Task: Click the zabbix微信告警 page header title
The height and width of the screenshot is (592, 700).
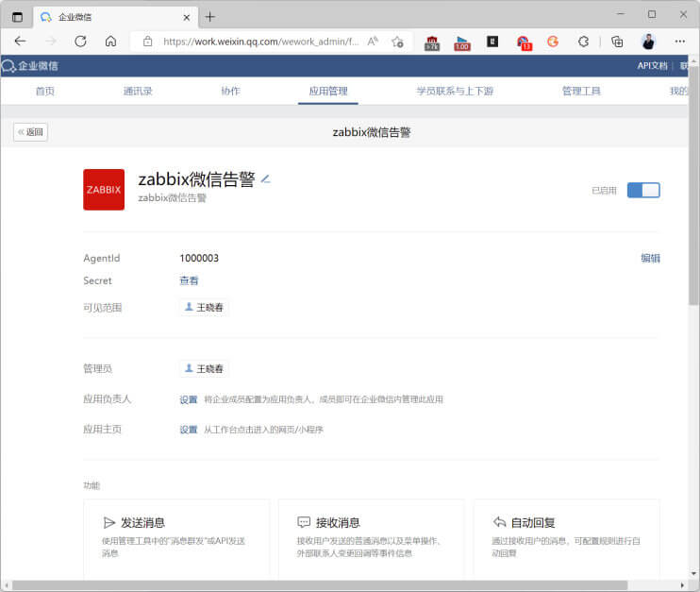Action: [372, 132]
